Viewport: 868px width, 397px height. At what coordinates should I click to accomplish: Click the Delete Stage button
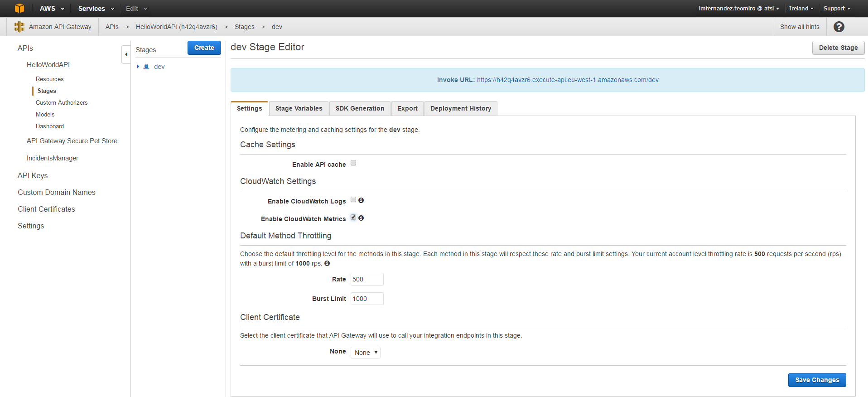click(838, 48)
